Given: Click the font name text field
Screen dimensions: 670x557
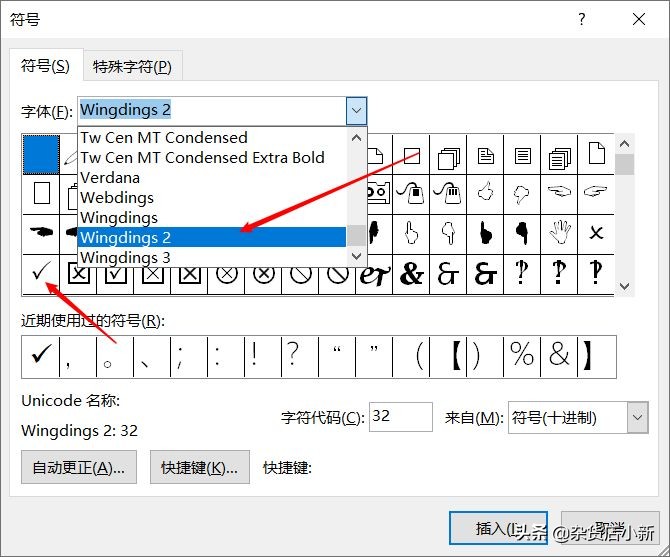Looking at the screenshot, I should pyautogui.click(x=212, y=111).
